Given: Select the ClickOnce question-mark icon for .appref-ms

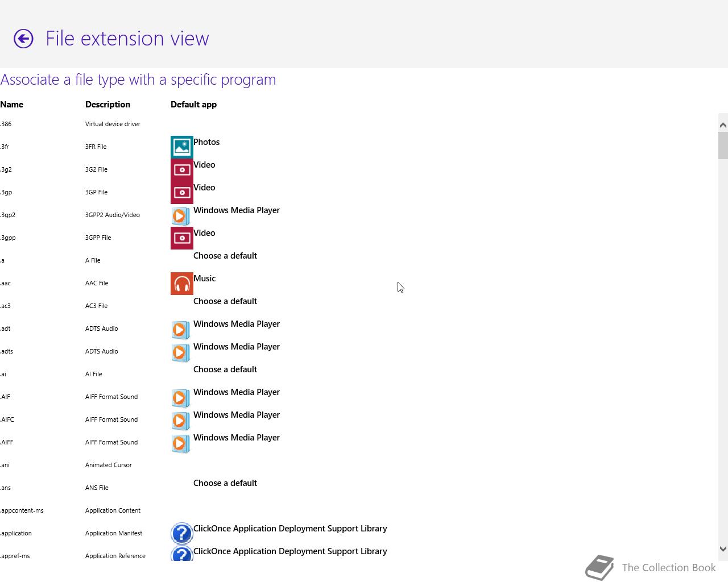Looking at the screenshot, I should (x=182, y=554).
